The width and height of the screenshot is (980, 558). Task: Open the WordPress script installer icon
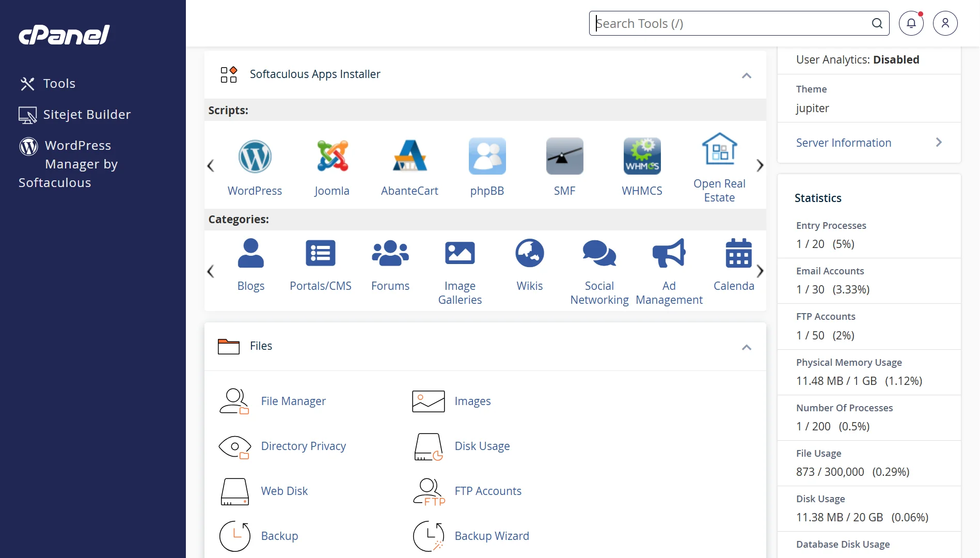point(255,156)
